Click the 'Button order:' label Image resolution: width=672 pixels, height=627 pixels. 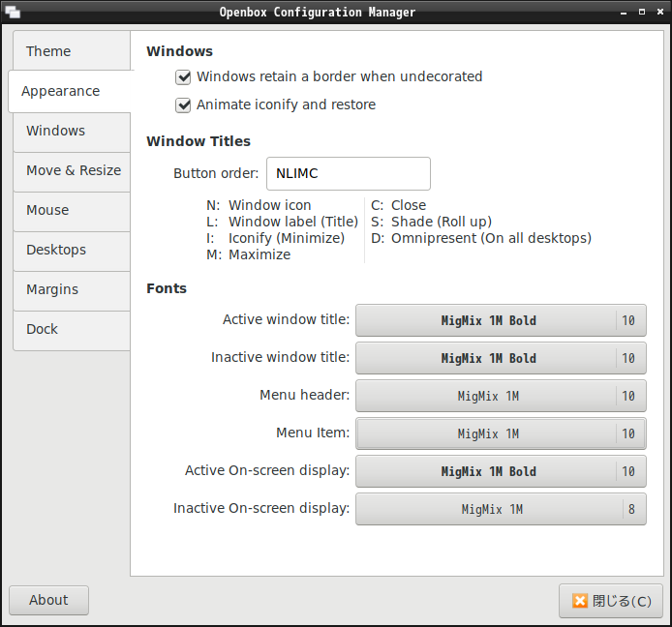coord(216,173)
